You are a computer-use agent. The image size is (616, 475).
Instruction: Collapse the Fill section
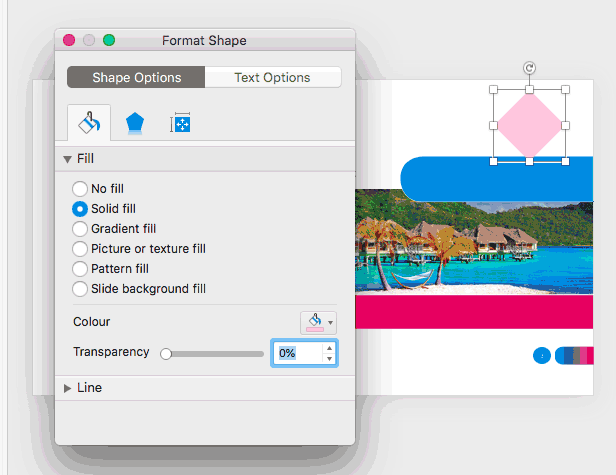[x=67, y=159]
